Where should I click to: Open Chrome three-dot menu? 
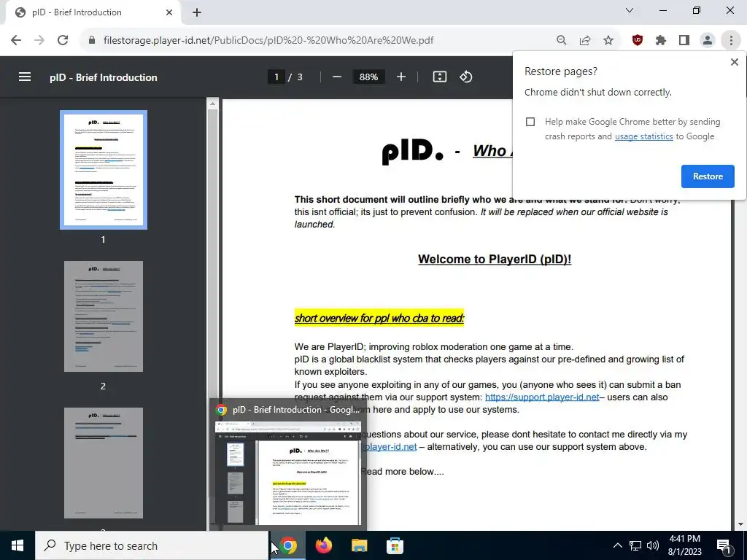pos(731,41)
